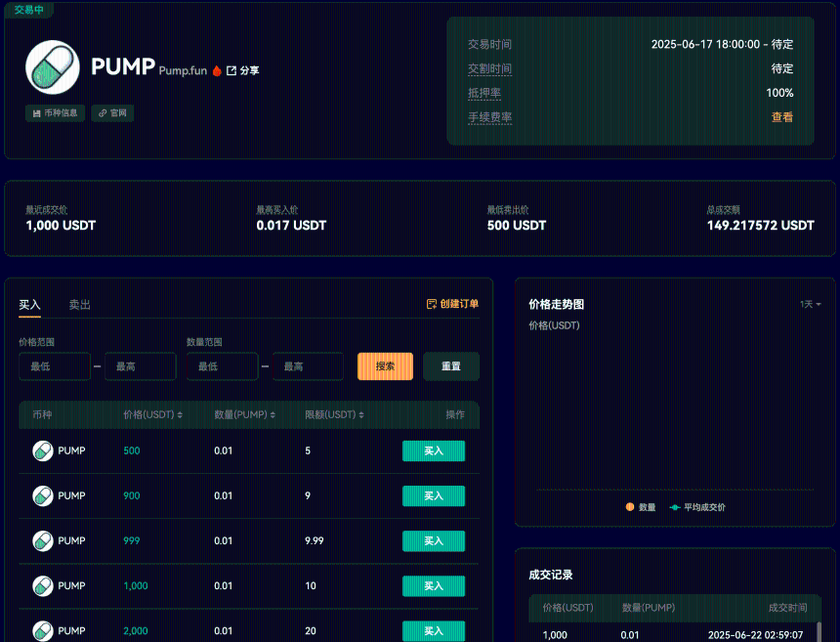The height and width of the screenshot is (642, 840).
Task: Click PUMP coin icon in 999 row
Action: coord(43,540)
